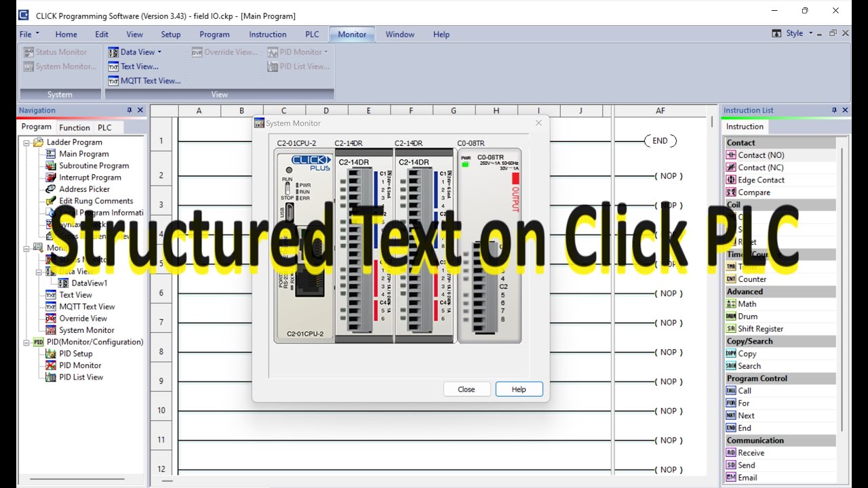Image resolution: width=868 pixels, height=488 pixels.
Task: Open the Help ribbon tab
Action: pos(441,34)
